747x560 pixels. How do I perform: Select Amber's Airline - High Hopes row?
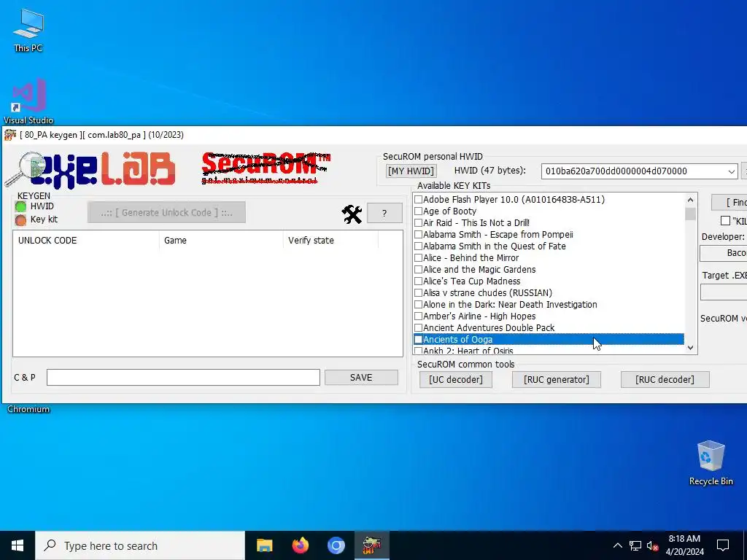[549, 316]
